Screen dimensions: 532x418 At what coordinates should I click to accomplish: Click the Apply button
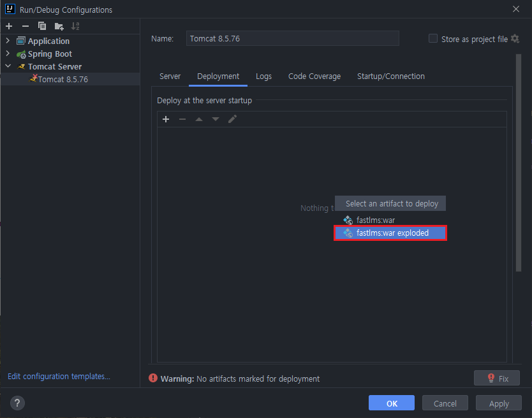coord(498,403)
